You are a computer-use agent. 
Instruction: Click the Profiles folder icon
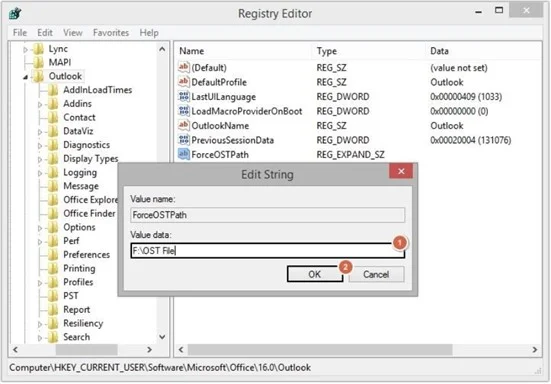coord(53,282)
